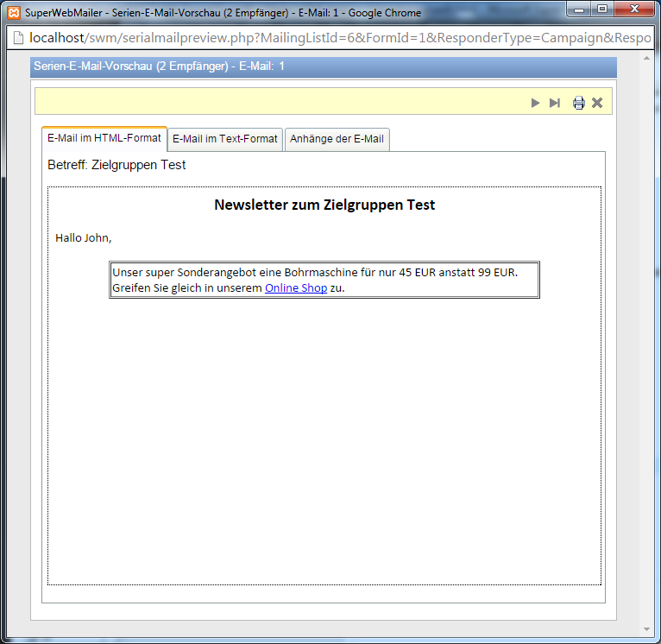
Task: Click the scrollbar up arrow
Action: tap(647, 60)
